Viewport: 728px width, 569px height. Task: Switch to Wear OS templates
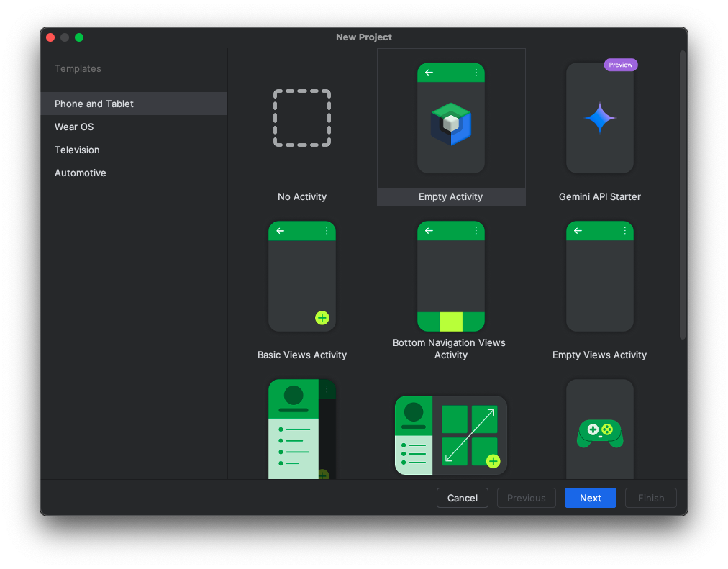[134, 127]
